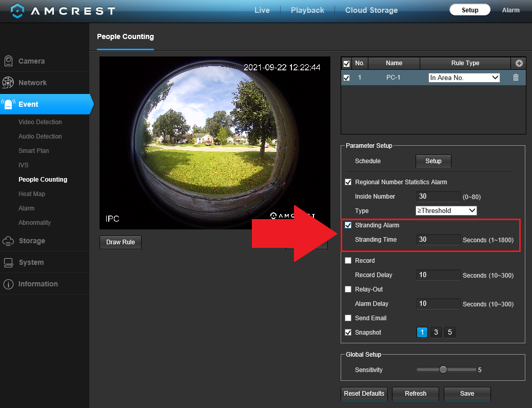
Task: Go to the Alarm tab in header
Action: 510,10
